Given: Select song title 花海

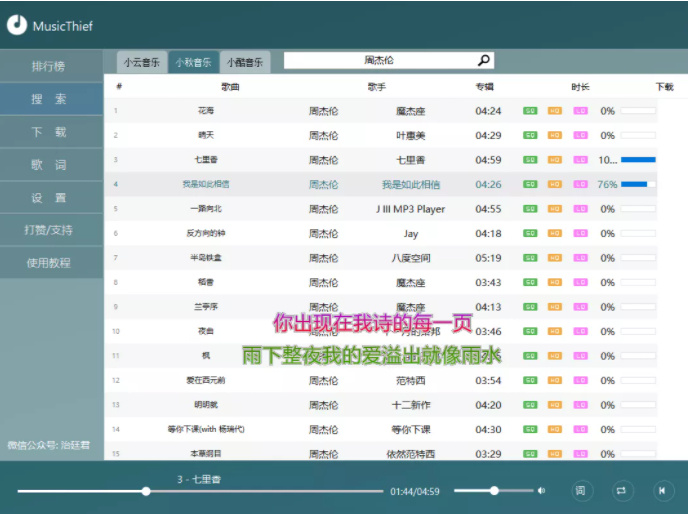Looking at the screenshot, I should tap(206, 111).
